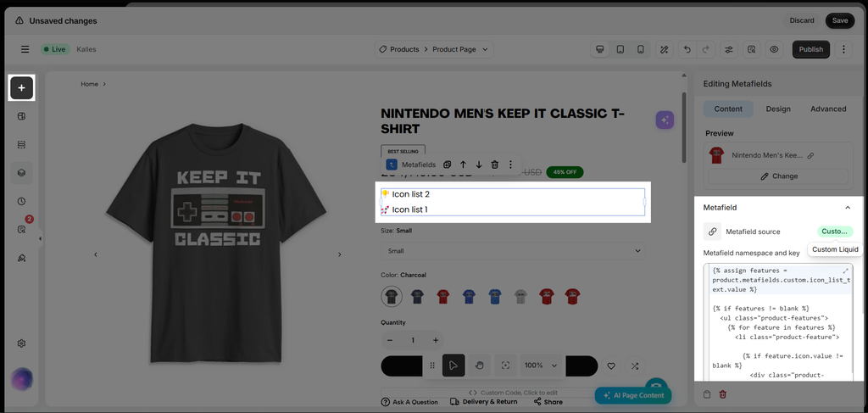Click the focus frame icon in bottom toolbar

click(505, 366)
